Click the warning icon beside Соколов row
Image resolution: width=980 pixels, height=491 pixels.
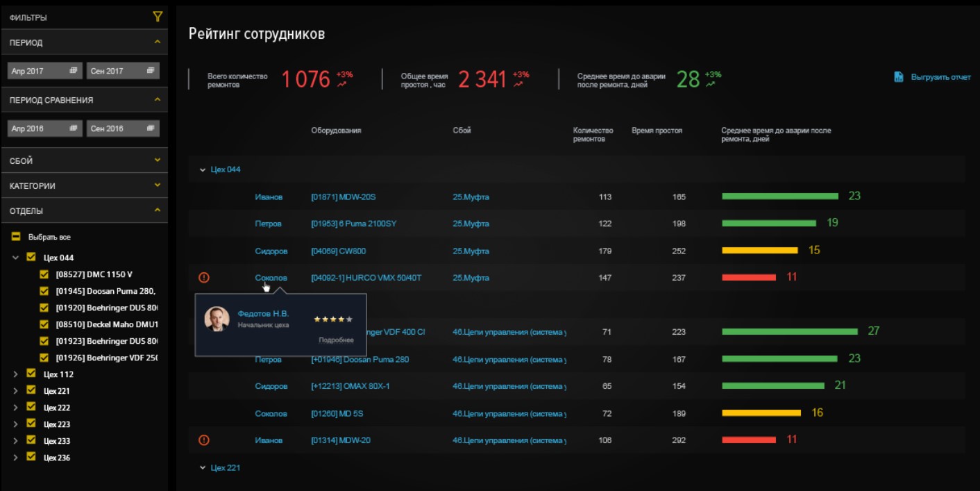click(203, 278)
